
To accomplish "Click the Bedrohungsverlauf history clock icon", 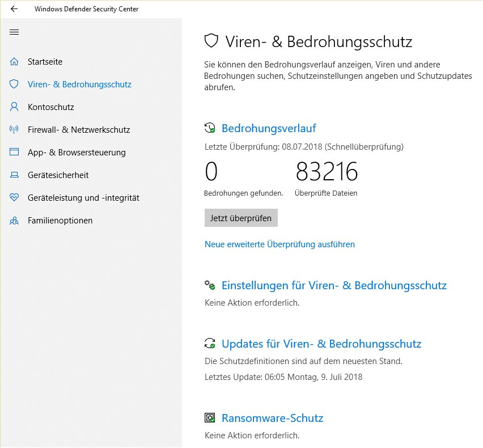I will (210, 128).
